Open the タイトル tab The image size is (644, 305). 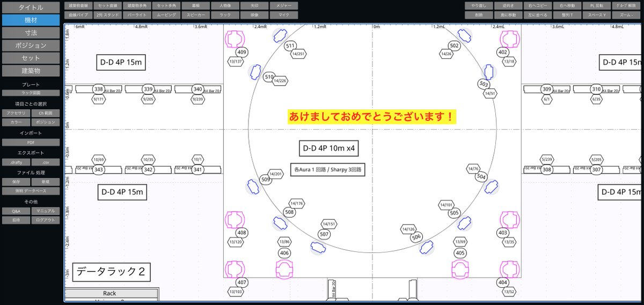tap(31, 7)
